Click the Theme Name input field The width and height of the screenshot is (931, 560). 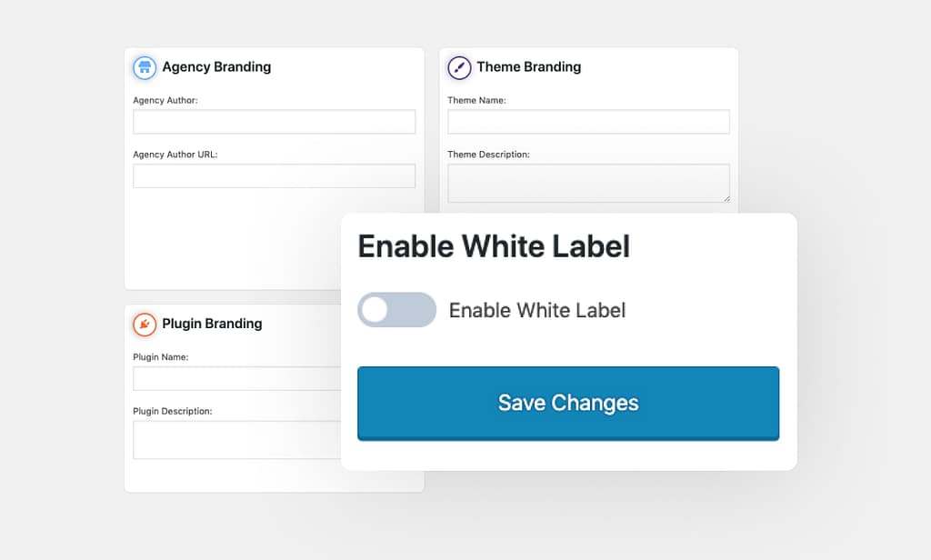tap(588, 121)
